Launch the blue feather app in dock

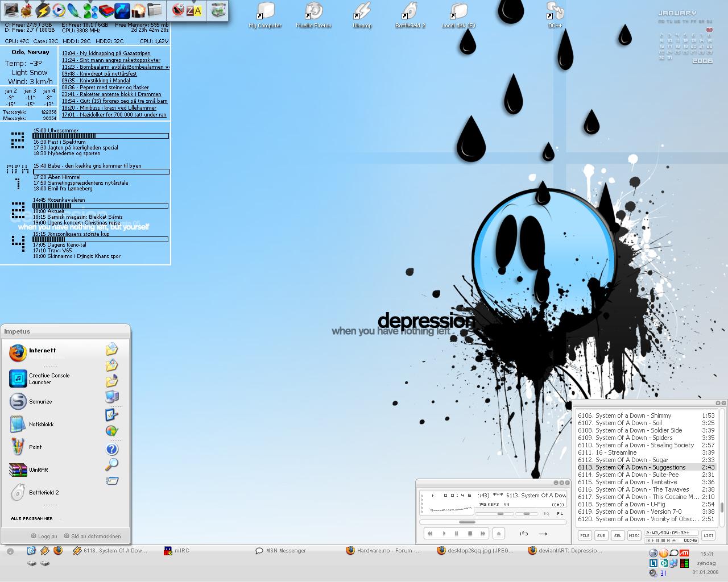pos(74,10)
